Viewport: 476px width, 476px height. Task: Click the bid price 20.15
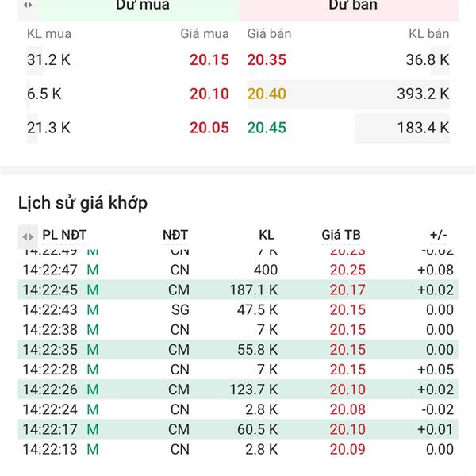(x=209, y=59)
